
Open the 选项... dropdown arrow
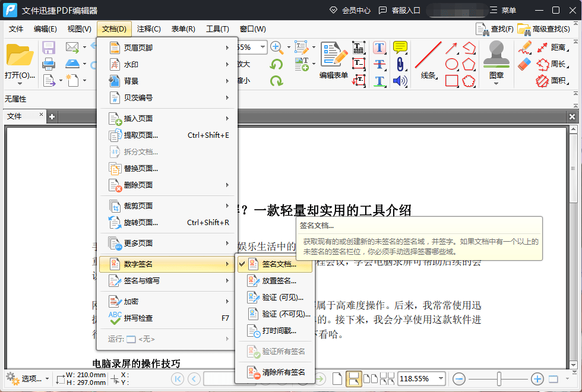47,379
